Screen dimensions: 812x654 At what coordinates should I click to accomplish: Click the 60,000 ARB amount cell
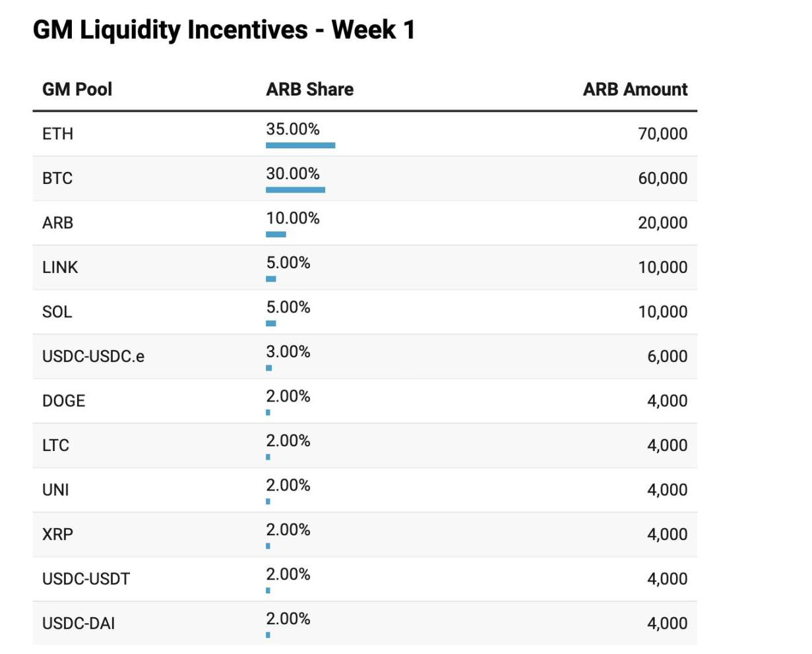[x=662, y=178]
